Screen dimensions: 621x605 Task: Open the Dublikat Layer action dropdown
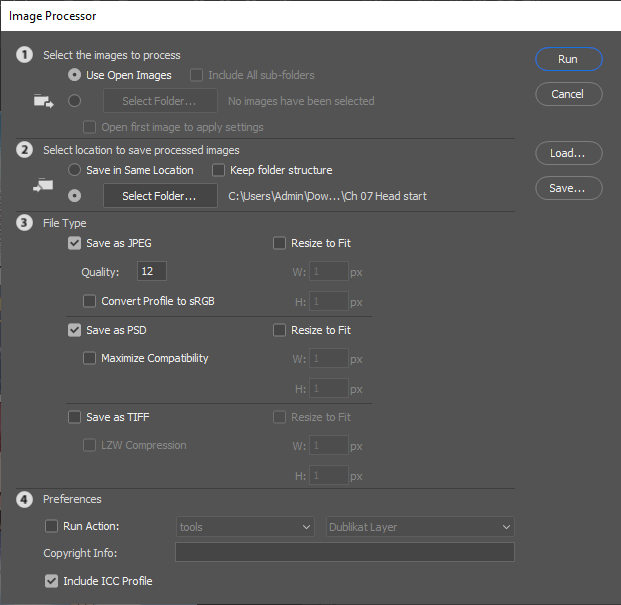(x=420, y=527)
